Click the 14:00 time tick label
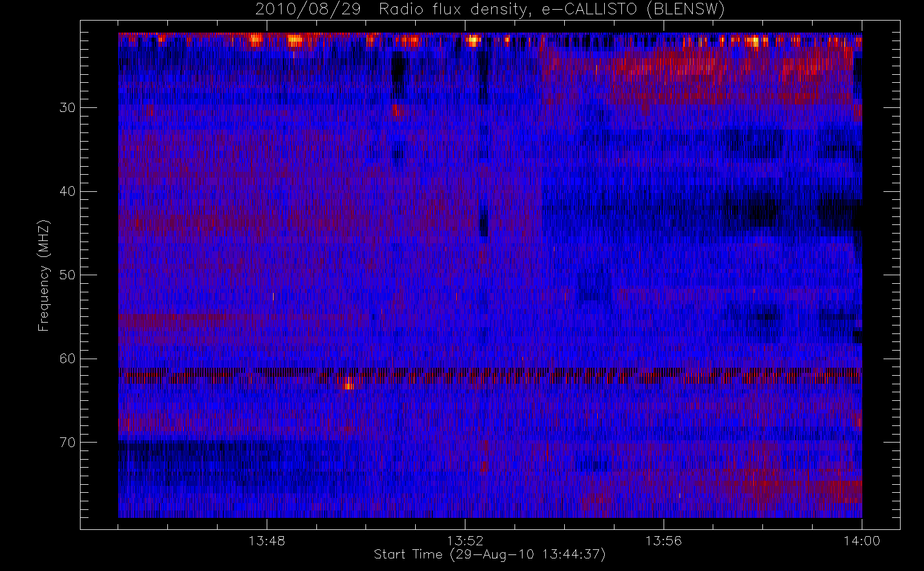The image size is (924, 571). pyautogui.click(x=862, y=541)
